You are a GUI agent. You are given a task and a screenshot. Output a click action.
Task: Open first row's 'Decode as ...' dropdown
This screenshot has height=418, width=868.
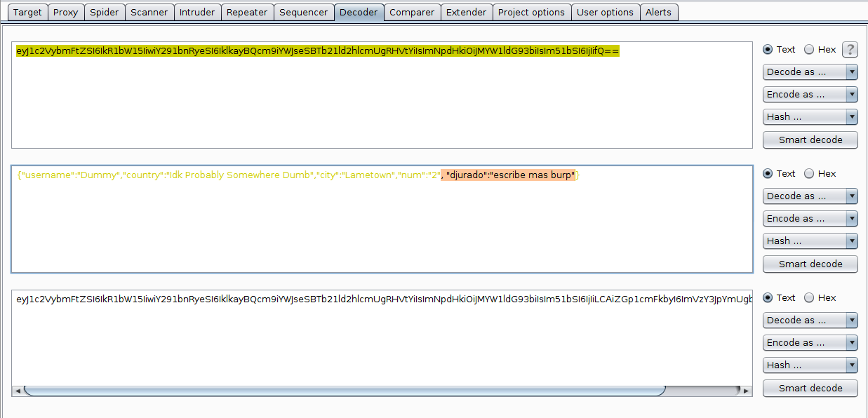810,72
